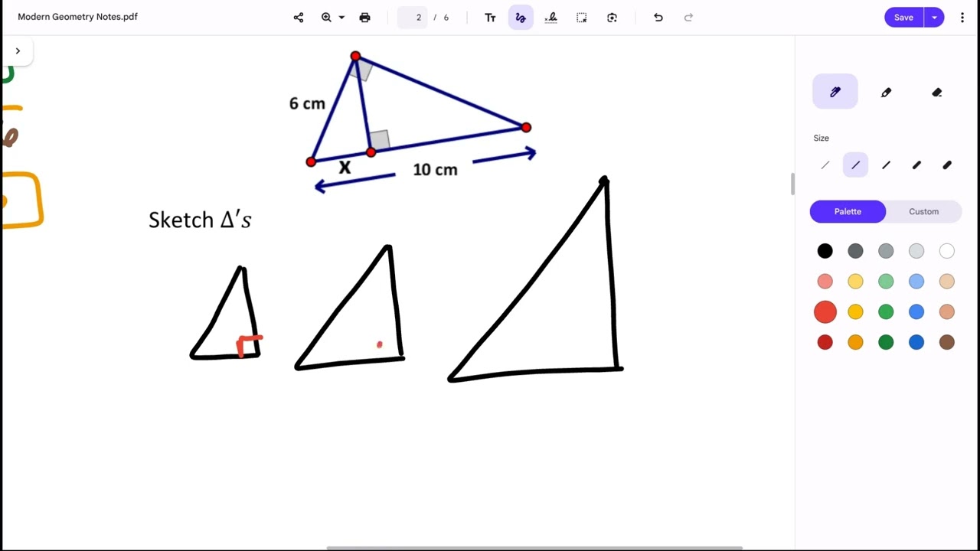Image resolution: width=980 pixels, height=551 pixels.
Task: Pick the medium gray color swatch
Action: [886, 251]
